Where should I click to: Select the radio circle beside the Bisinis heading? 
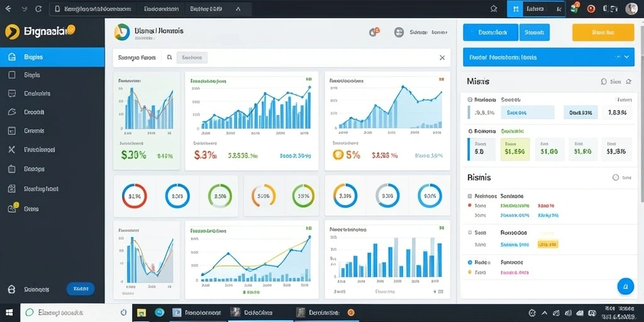(x=615, y=177)
